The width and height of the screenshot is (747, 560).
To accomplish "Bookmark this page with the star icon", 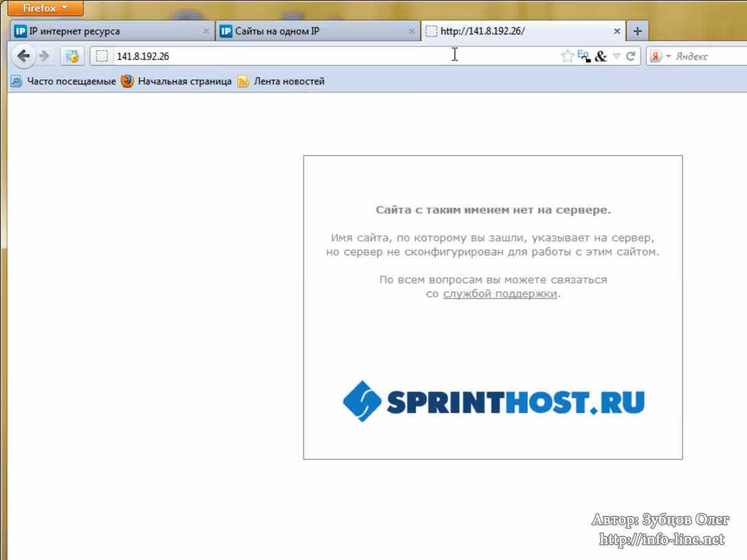I will pos(566,57).
